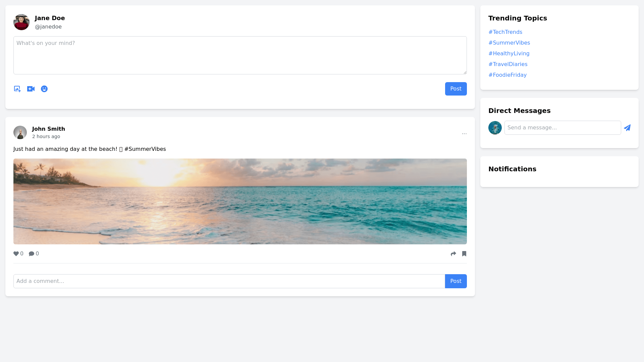View the beach sunset photo
Screen dimensions: 644x362
240,201
